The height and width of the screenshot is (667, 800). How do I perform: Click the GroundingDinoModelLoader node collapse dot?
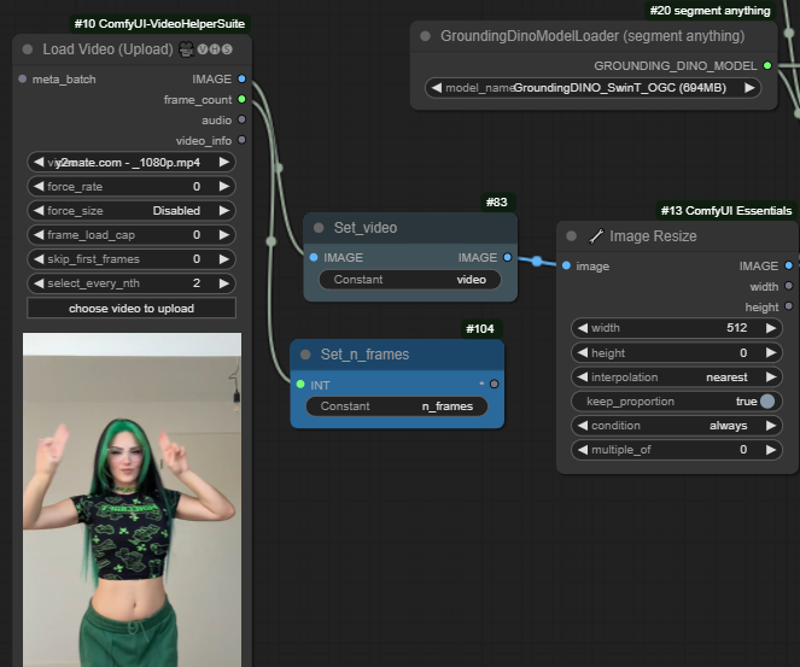point(424,36)
